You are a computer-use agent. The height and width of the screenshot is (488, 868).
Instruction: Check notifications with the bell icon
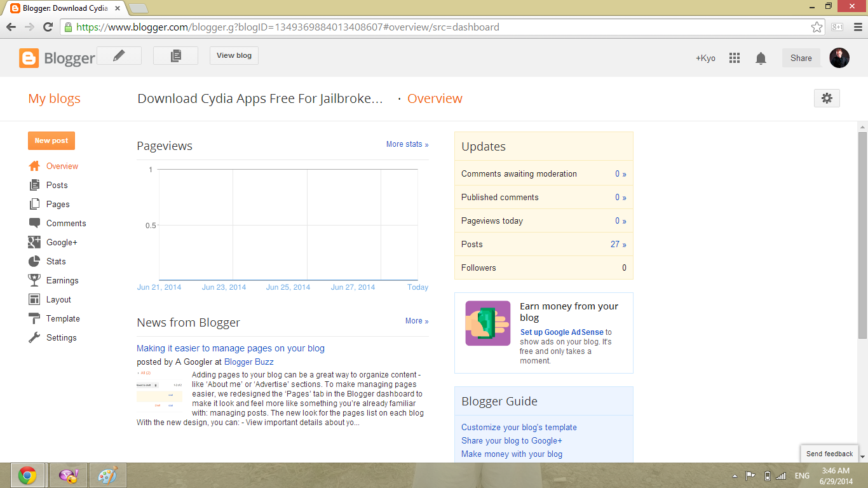click(x=761, y=58)
